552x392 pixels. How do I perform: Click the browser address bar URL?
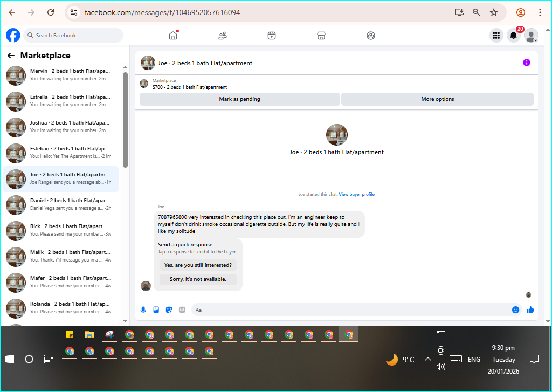point(162,12)
